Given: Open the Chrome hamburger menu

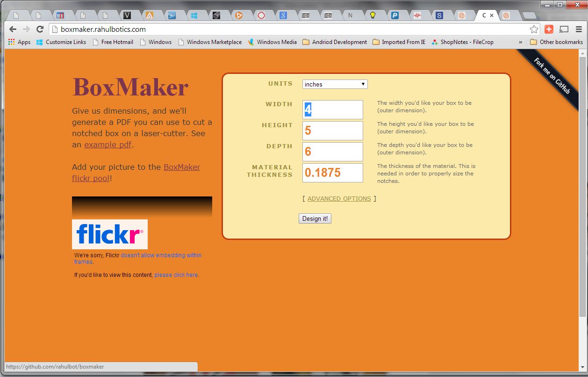Looking at the screenshot, I should pyautogui.click(x=579, y=29).
